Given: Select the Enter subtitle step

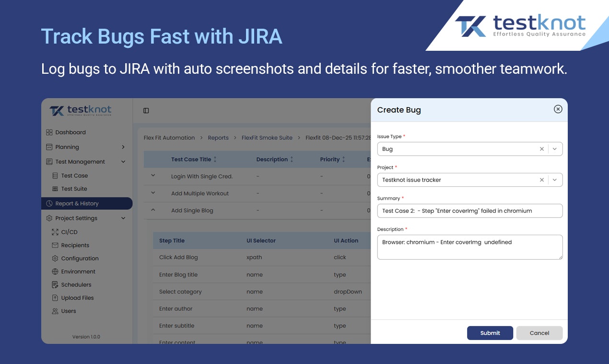Looking at the screenshot, I should (x=176, y=326).
